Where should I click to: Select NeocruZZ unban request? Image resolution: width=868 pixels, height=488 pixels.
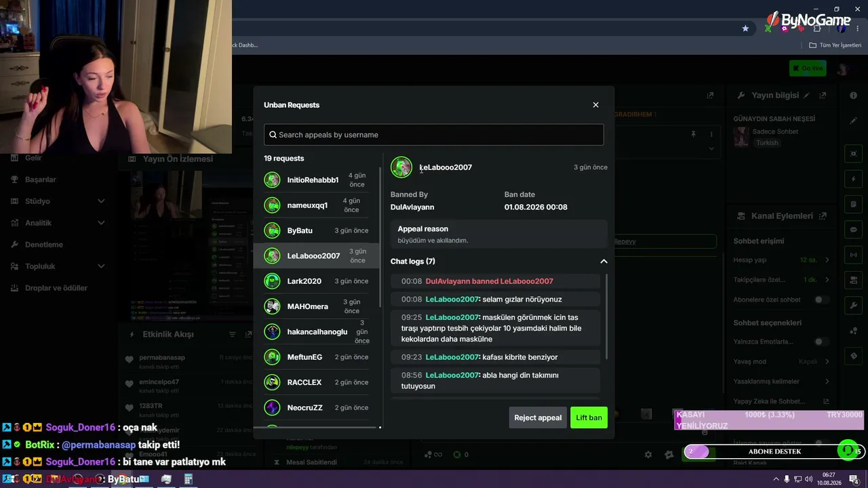pos(316,407)
